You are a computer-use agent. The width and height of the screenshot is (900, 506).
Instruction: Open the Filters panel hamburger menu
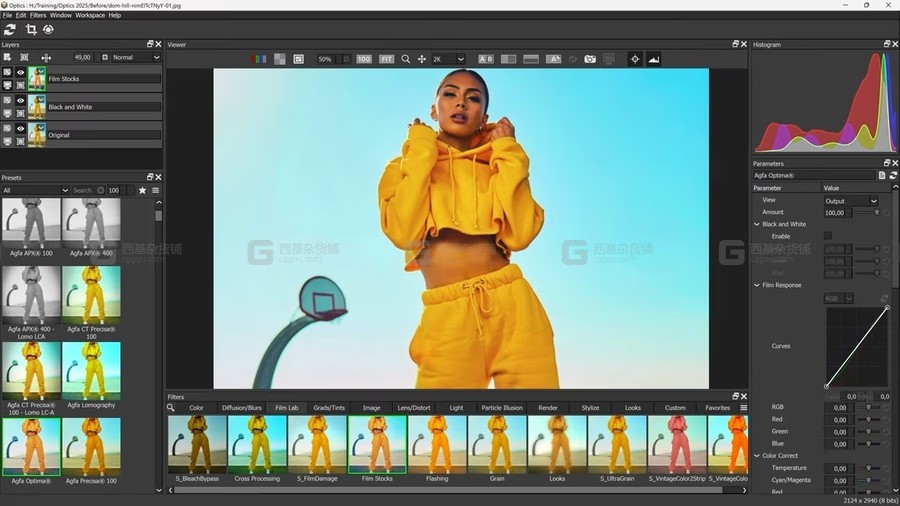point(743,408)
